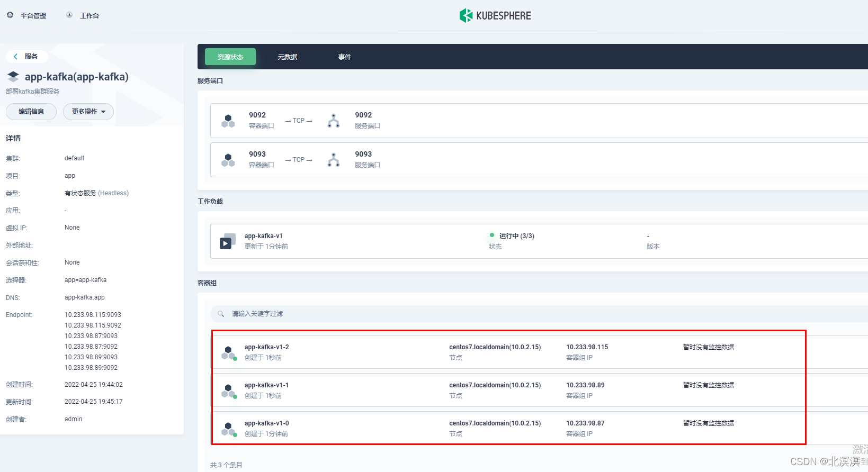Screen dimensions: 868x472
Task: Click the pod IP 10.233.98.115
Action: [x=587, y=347]
